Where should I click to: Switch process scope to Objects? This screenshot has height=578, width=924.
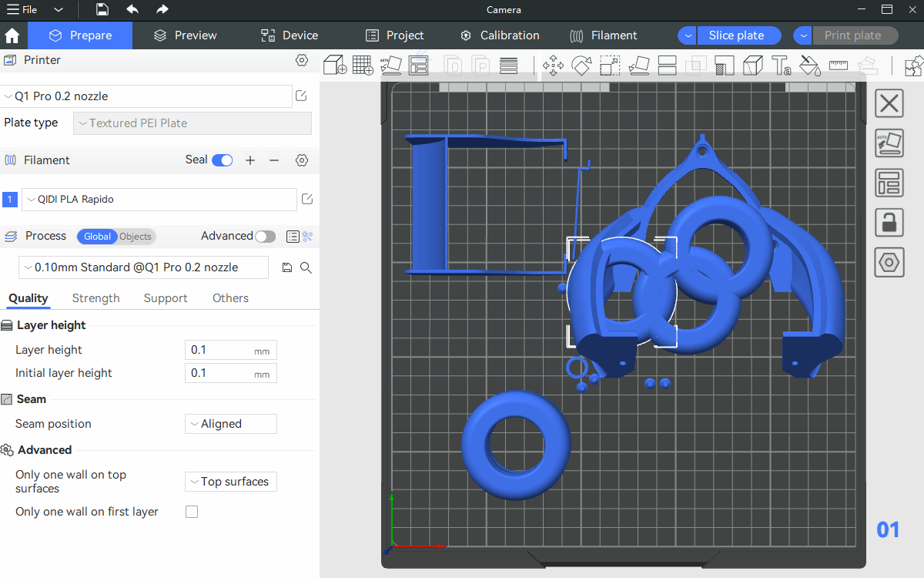(x=136, y=237)
